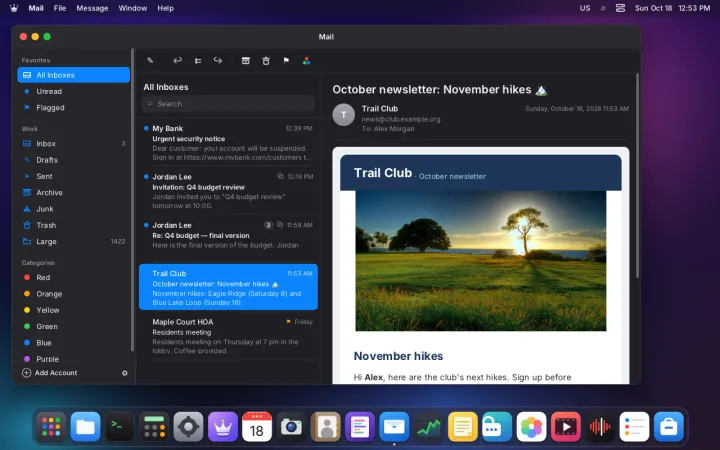
Task: Open the Large folder with 1422 items
Action: tap(73, 242)
